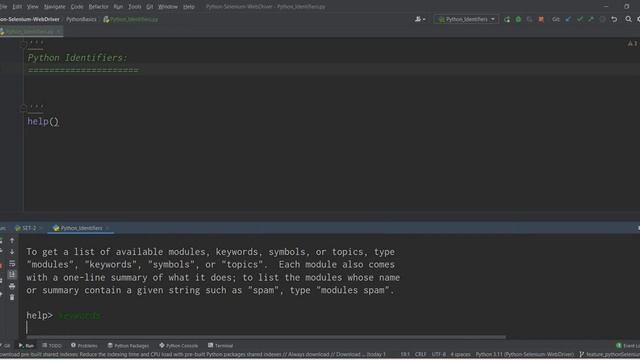This screenshot has width=640, height=360.
Task: Open the Event Log button
Action: click(x=628, y=346)
